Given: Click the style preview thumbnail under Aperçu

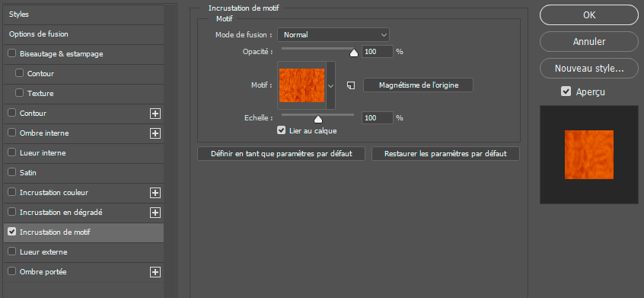Looking at the screenshot, I should click(x=589, y=155).
